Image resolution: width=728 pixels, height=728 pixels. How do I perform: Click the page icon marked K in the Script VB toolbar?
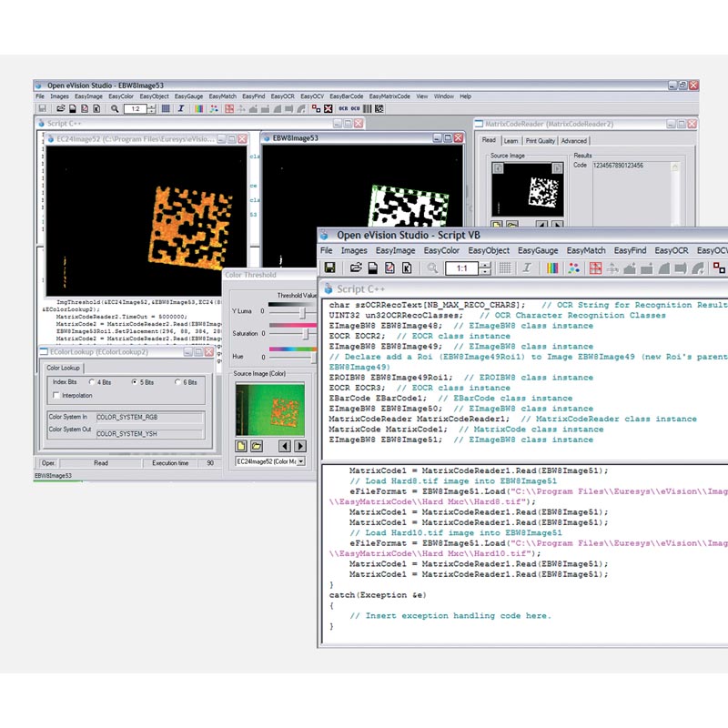(407, 268)
